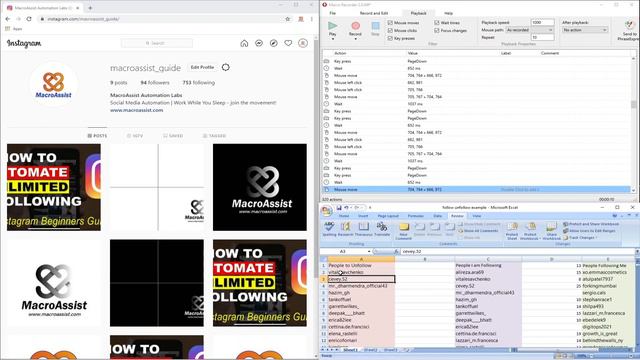640x360 pixels.
Task: Add a New Comment in Excel
Action: point(403,231)
